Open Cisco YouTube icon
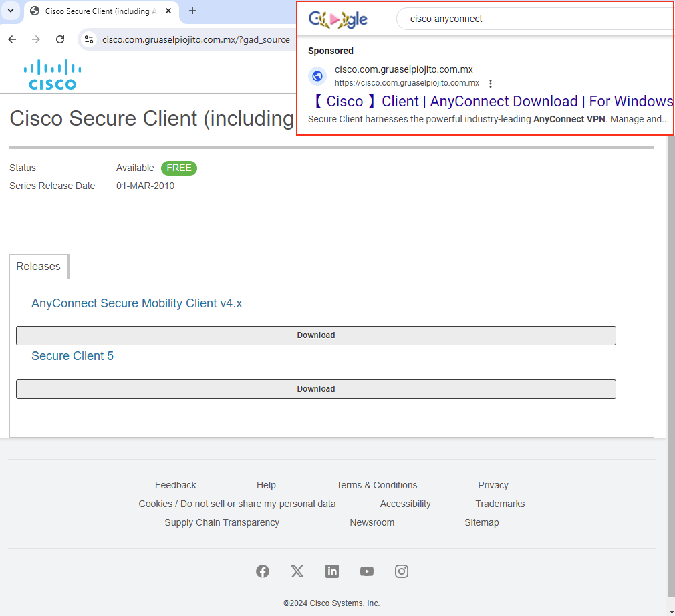 click(367, 571)
